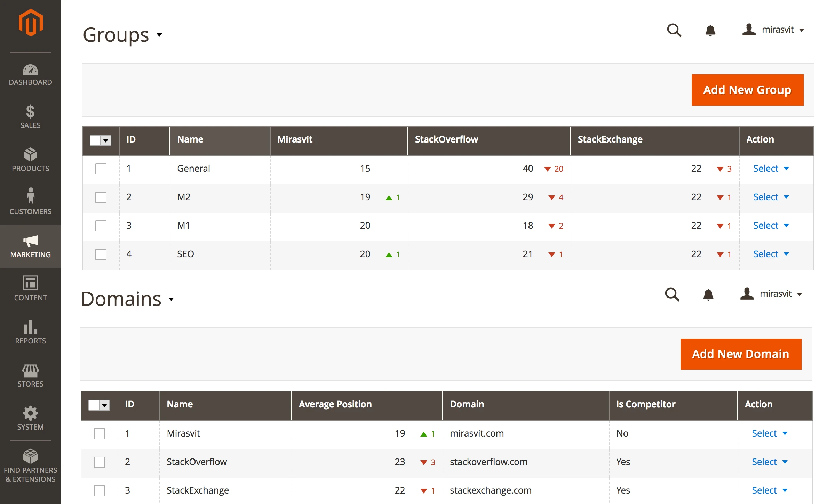This screenshot has height=504, width=835.
Task: Tick the checkbox for StackOverflow domain row
Action: click(100, 462)
